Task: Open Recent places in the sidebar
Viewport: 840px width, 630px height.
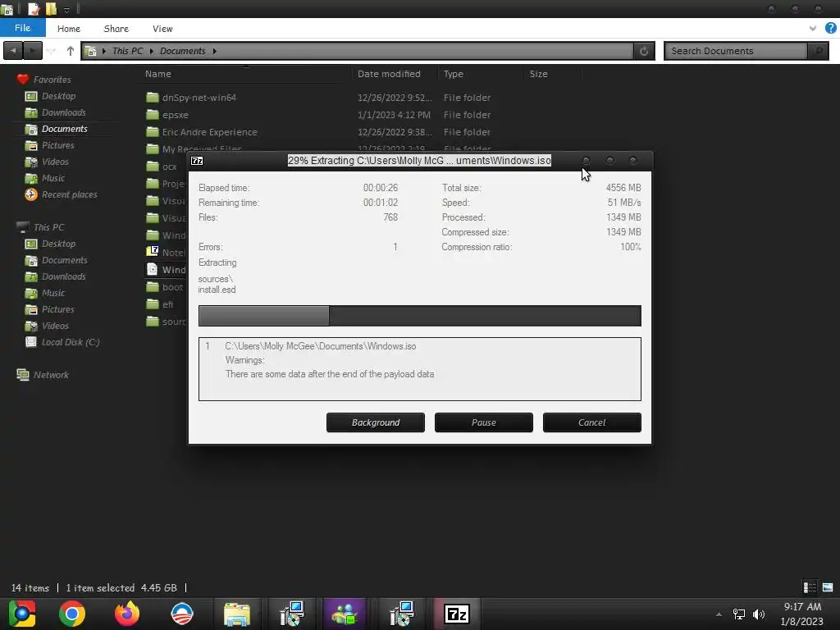Action: [69, 194]
